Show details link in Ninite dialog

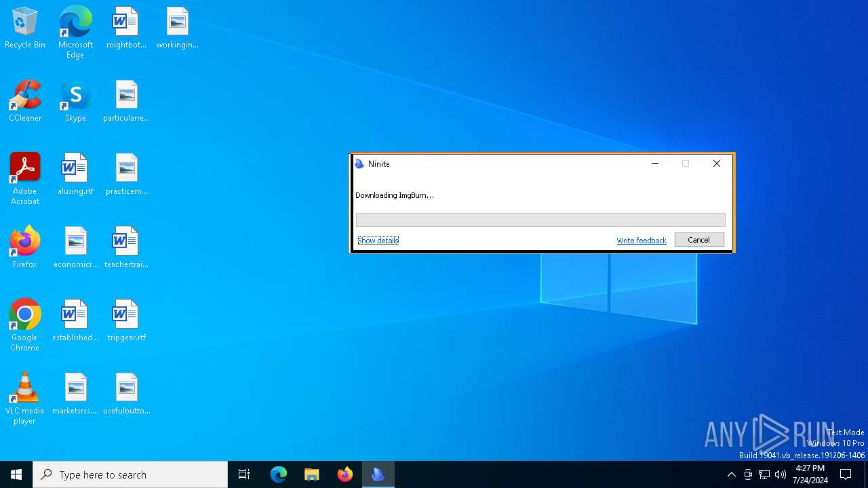coord(378,241)
